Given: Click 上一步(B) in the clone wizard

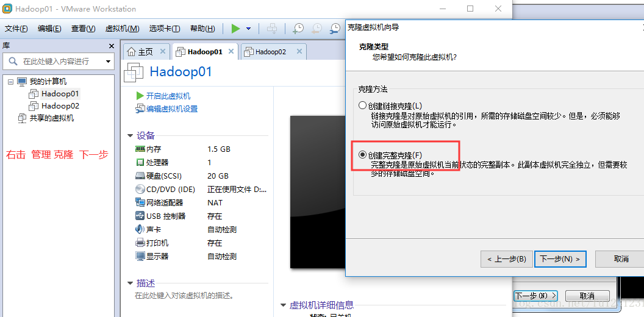Looking at the screenshot, I should point(506,258).
